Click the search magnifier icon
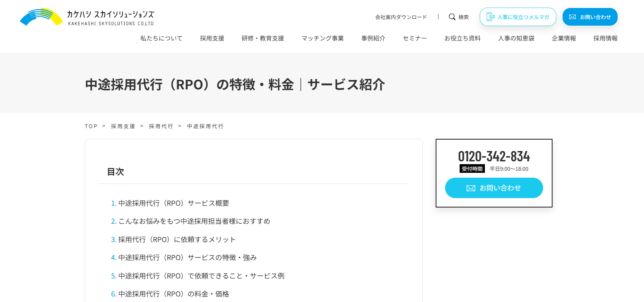The height and width of the screenshot is (302, 644). 452,17
